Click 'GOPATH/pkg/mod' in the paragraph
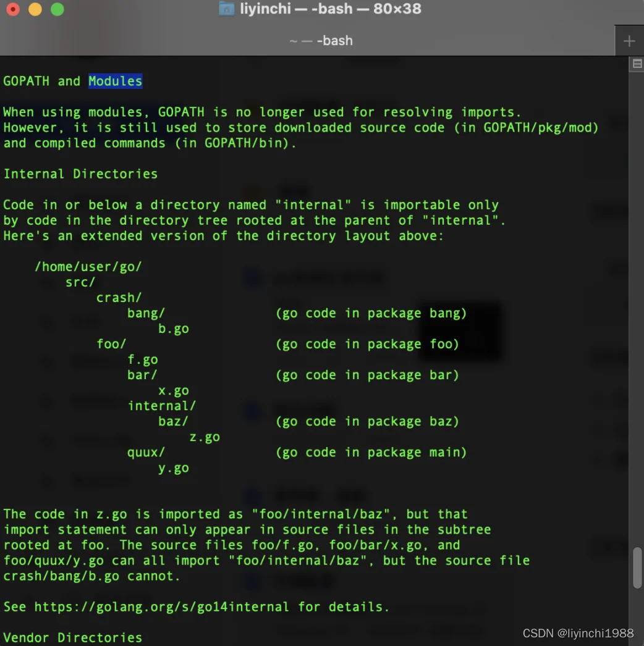This screenshot has height=646, width=644. click(x=536, y=128)
